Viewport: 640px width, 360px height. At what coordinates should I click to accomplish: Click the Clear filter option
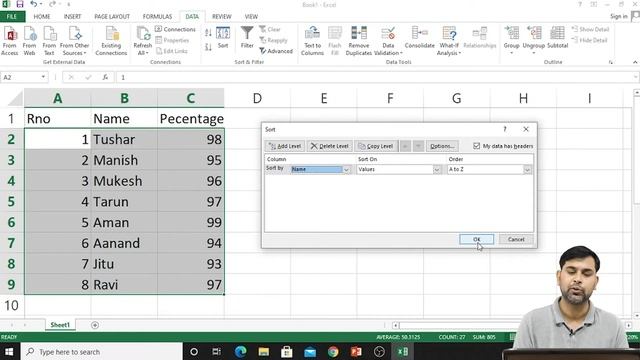click(x=270, y=29)
